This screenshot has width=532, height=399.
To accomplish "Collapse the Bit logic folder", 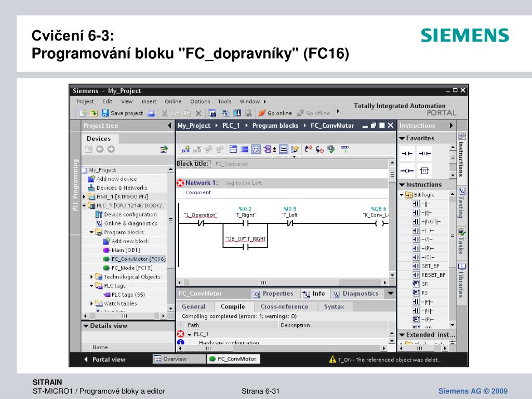I will [x=402, y=195].
